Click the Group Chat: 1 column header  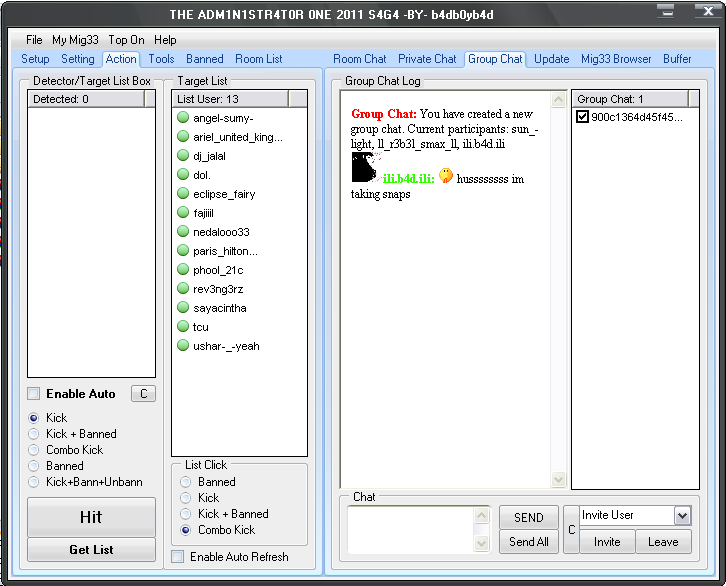[x=630, y=99]
